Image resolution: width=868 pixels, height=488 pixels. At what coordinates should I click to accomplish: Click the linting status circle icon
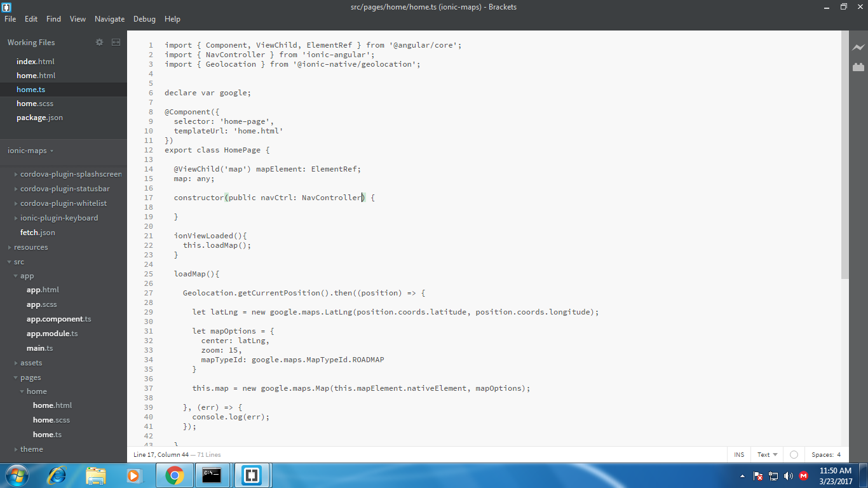coord(794,454)
